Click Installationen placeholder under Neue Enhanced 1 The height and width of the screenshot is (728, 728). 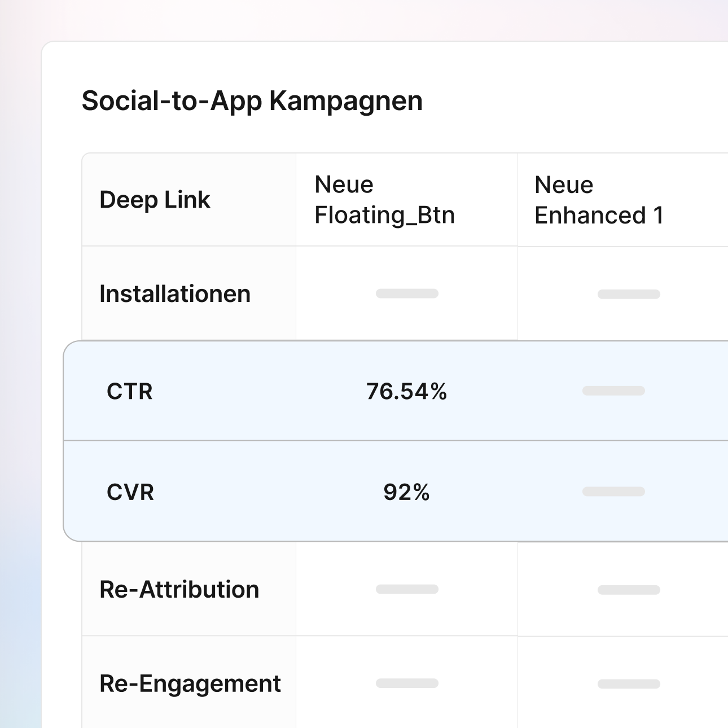[629, 294]
